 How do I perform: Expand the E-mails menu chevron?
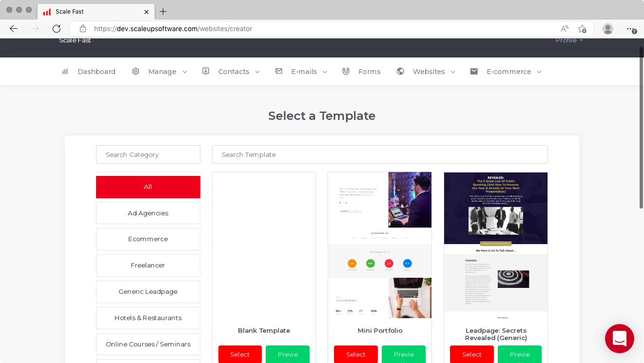coord(325,72)
